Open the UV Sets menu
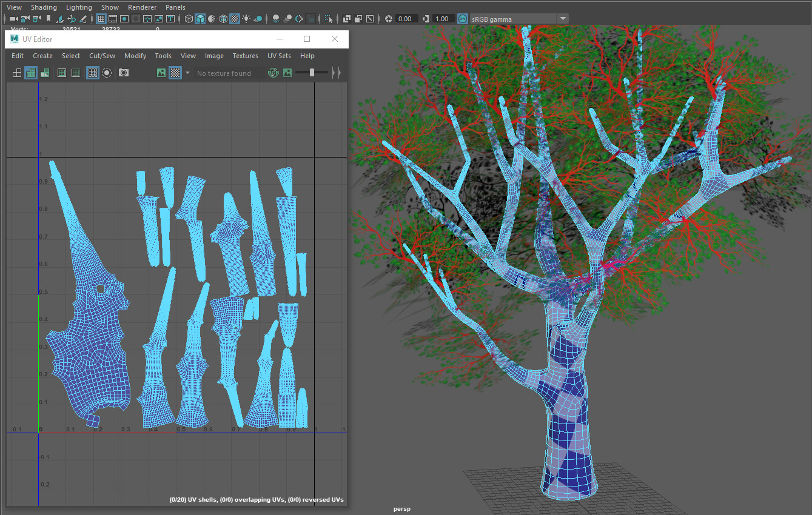The height and width of the screenshot is (515, 812). (279, 56)
